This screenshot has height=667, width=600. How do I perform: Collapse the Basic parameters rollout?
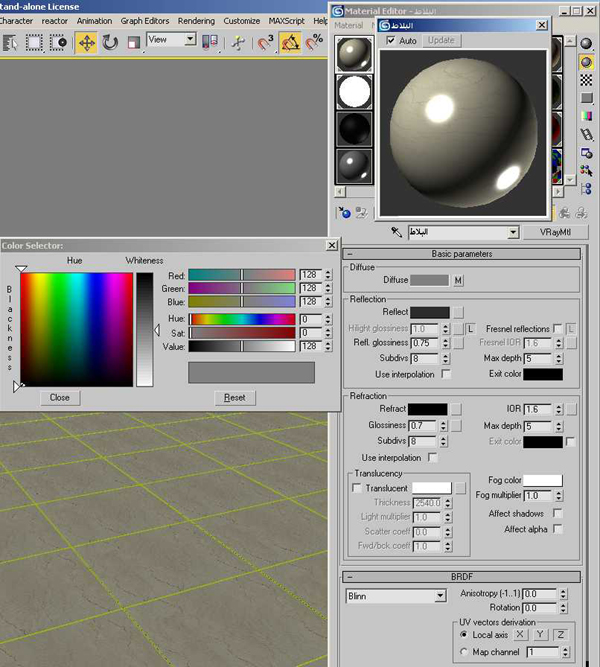point(460,254)
